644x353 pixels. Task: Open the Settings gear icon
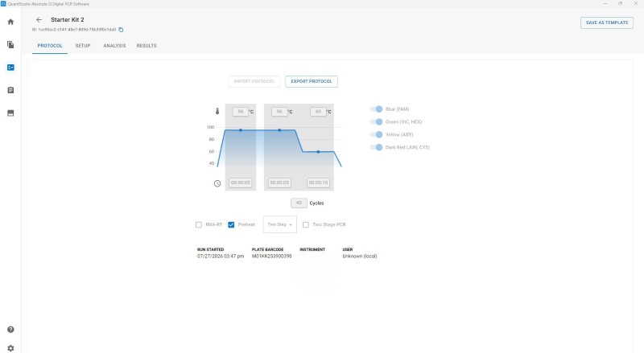10,348
